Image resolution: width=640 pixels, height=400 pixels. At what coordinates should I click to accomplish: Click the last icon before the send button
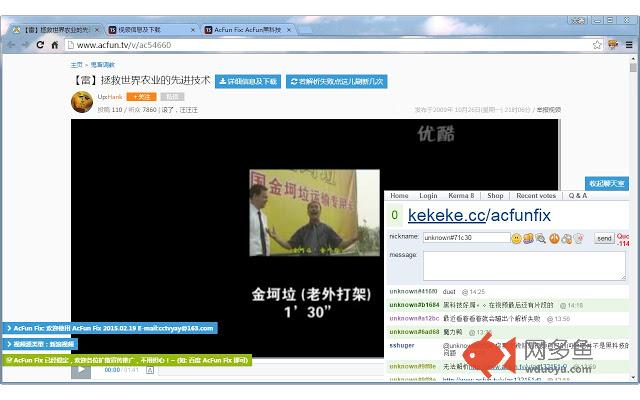(x=578, y=238)
